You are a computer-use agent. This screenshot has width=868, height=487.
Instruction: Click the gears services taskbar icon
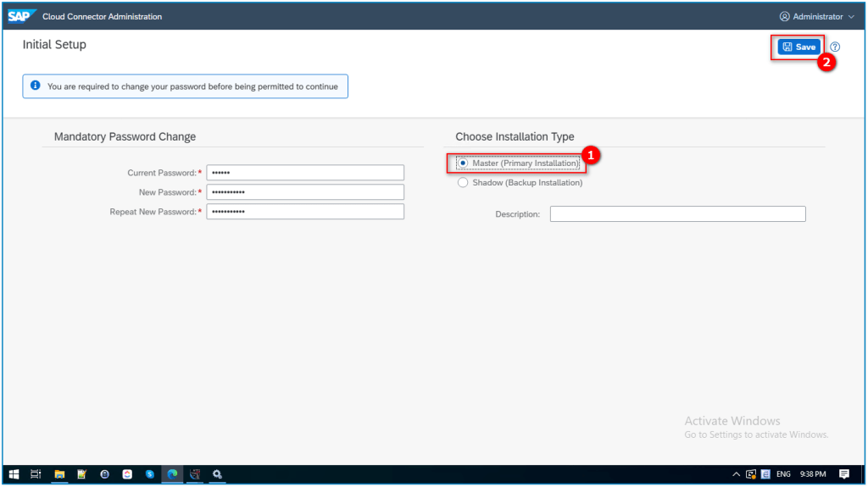pos(217,474)
